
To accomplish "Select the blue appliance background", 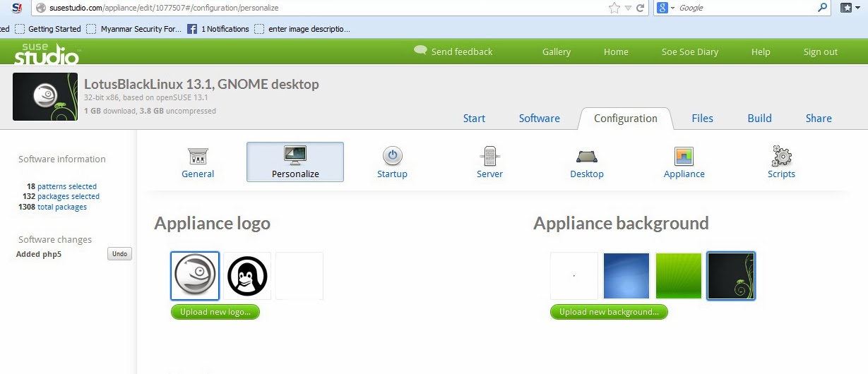I will coord(626,276).
